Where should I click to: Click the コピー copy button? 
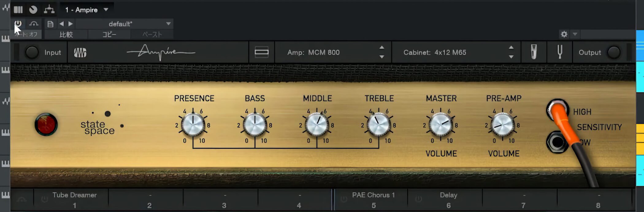[109, 34]
